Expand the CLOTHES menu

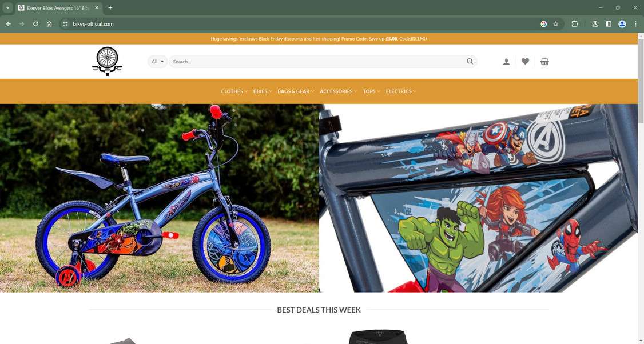coord(234,91)
